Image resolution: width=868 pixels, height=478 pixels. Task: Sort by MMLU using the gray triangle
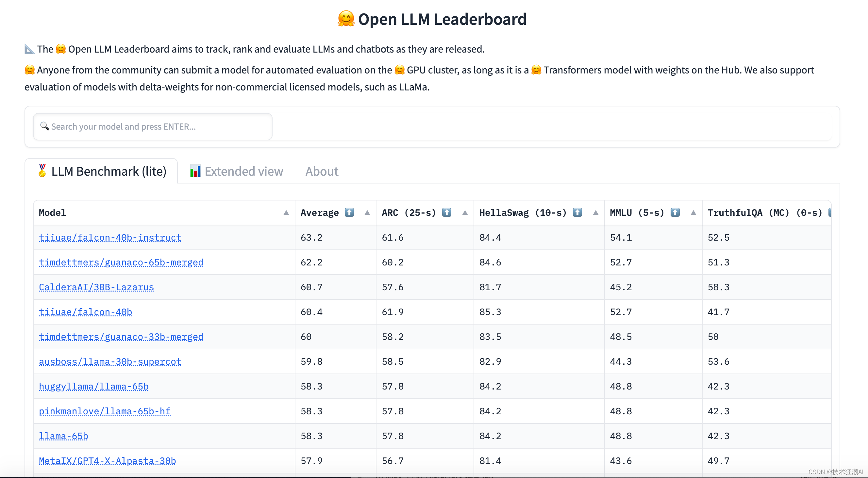(693, 213)
